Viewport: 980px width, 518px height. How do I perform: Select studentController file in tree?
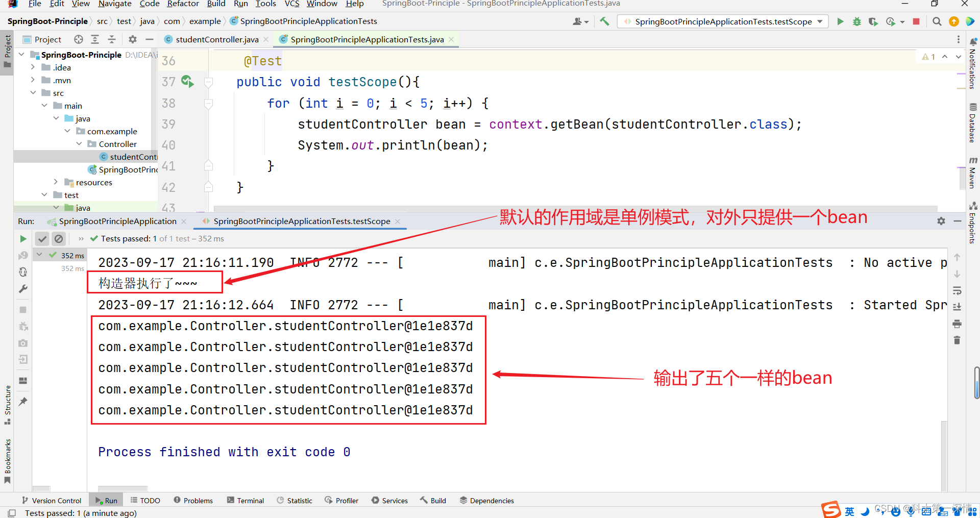(129, 157)
